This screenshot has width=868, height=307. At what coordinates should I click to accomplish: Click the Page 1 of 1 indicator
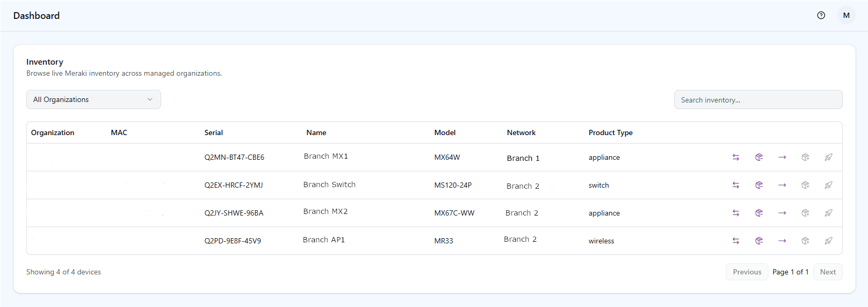coord(791,272)
